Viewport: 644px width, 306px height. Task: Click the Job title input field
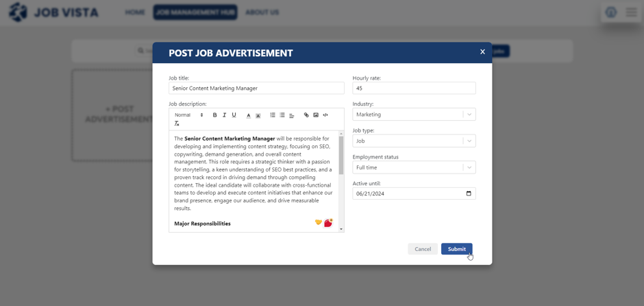click(x=256, y=89)
